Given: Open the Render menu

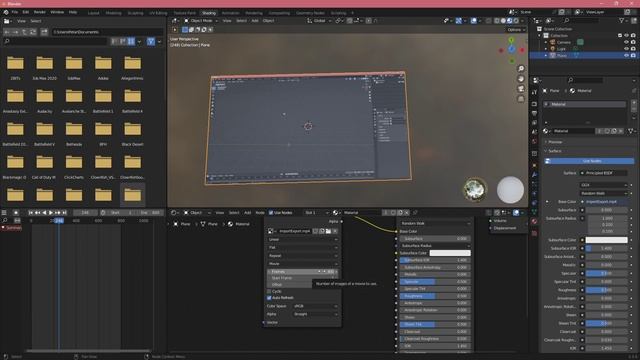Looking at the screenshot, I should coord(40,12).
